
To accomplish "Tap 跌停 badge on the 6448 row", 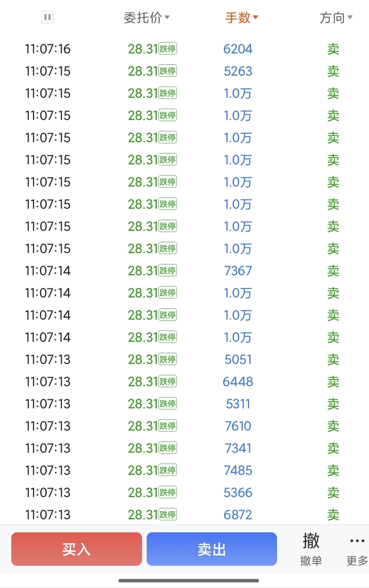I will coord(168,382).
